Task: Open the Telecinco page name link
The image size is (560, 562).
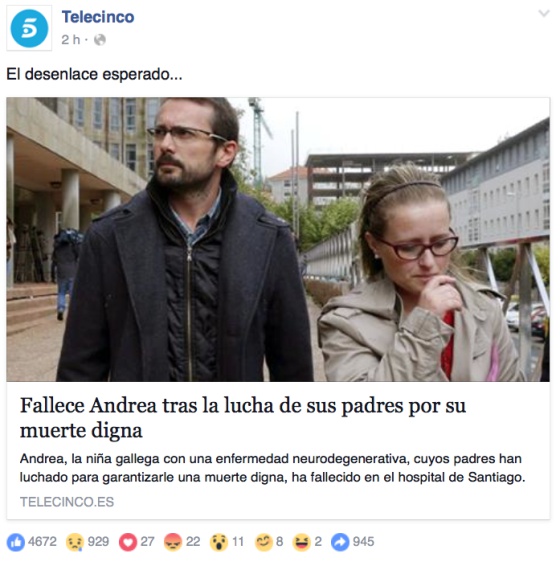Action: coord(98,17)
